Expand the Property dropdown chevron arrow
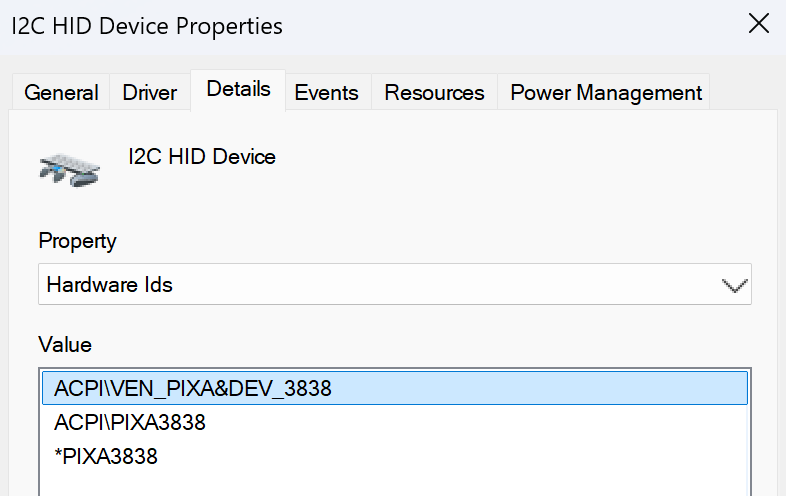Viewport: 786px width, 496px height. tap(735, 286)
